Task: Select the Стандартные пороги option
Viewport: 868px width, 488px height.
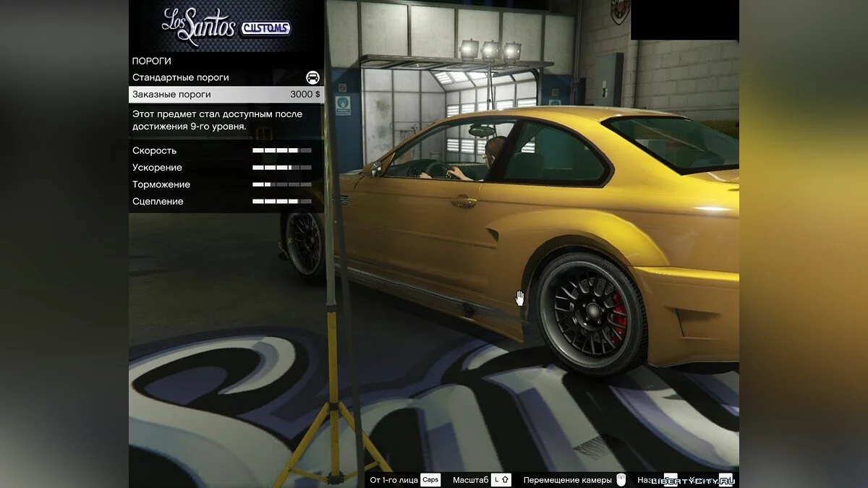Action: tap(181, 77)
